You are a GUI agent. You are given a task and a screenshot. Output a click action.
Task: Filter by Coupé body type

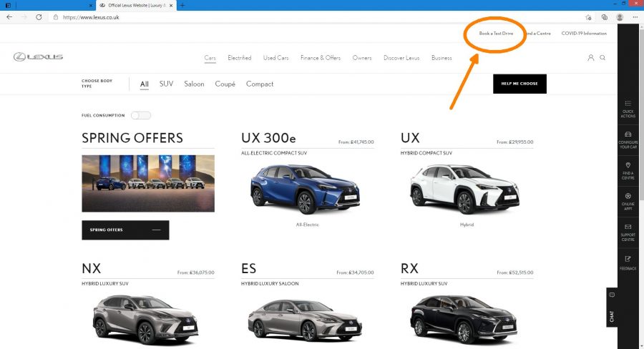(225, 84)
